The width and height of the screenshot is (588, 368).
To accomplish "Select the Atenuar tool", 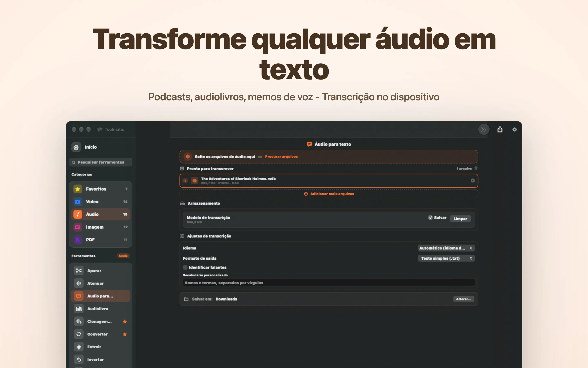I will pos(101,283).
